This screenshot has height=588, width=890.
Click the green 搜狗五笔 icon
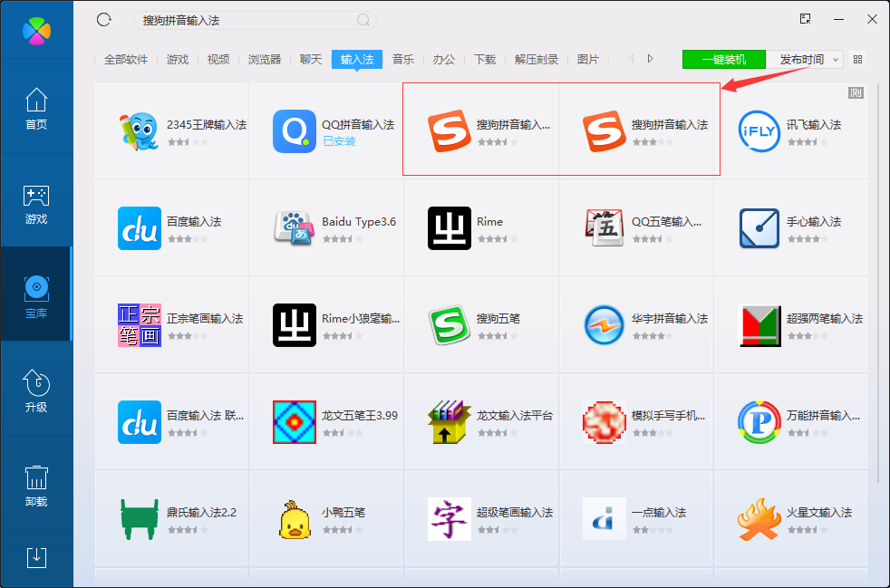click(x=449, y=325)
